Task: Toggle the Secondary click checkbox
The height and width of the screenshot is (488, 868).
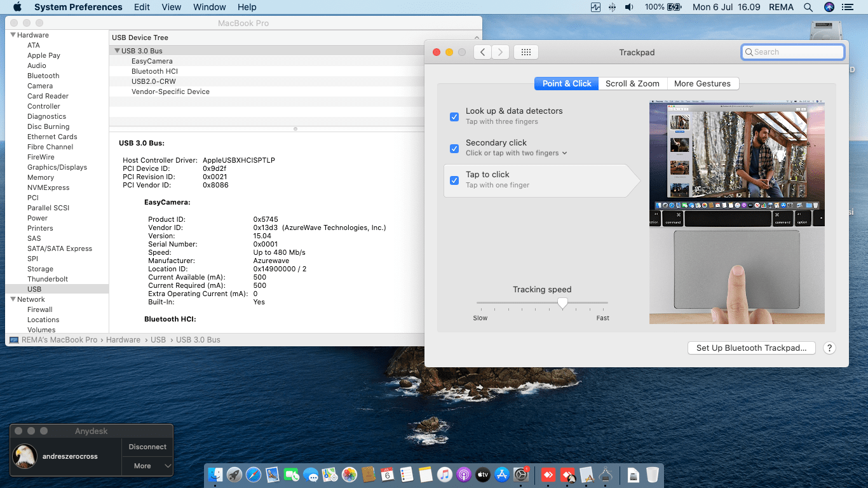Action: click(x=454, y=149)
